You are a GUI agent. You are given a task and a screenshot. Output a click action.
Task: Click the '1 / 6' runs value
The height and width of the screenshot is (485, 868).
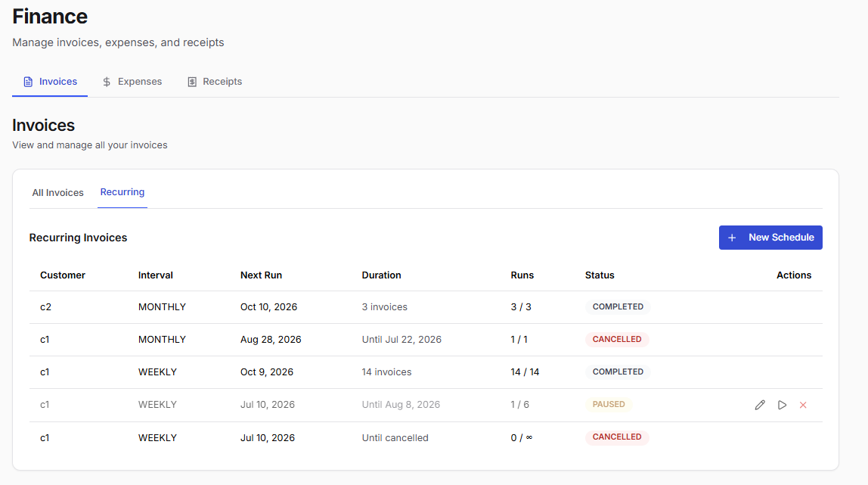tap(519, 405)
